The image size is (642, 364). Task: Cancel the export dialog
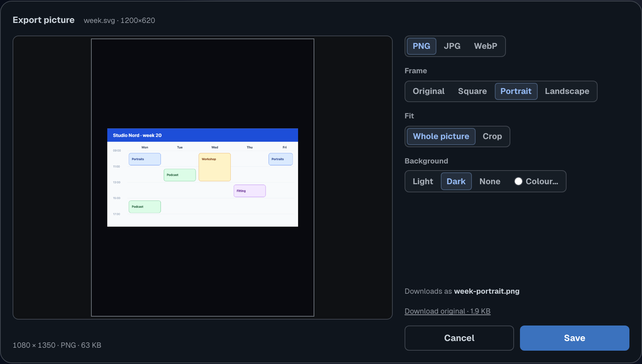point(459,338)
